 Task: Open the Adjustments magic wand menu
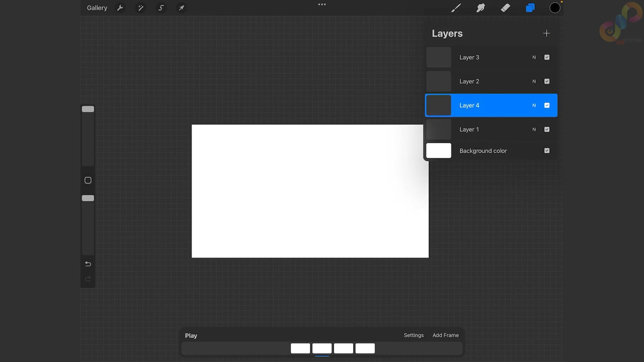pyautogui.click(x=141, y=8)
